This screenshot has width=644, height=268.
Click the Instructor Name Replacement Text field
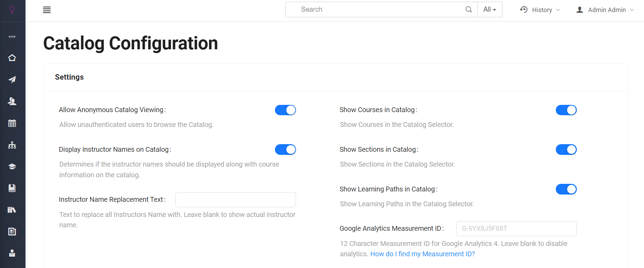point(235,200)
